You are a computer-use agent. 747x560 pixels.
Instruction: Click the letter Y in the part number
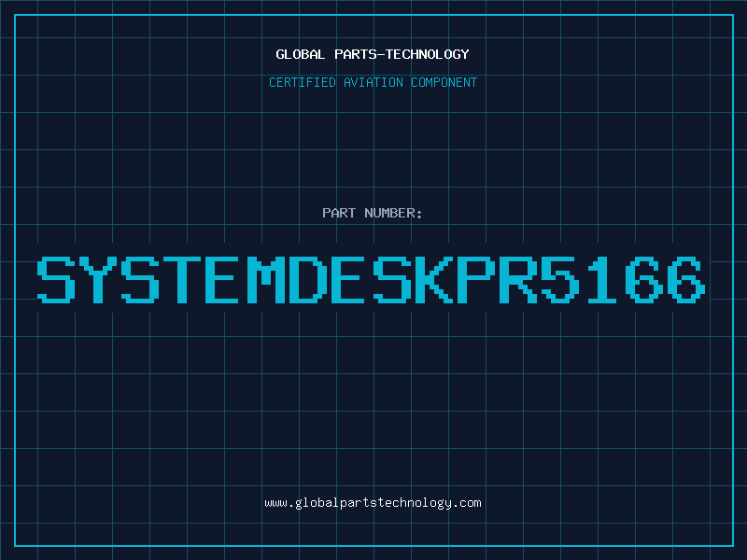click(x=98, y=279)
